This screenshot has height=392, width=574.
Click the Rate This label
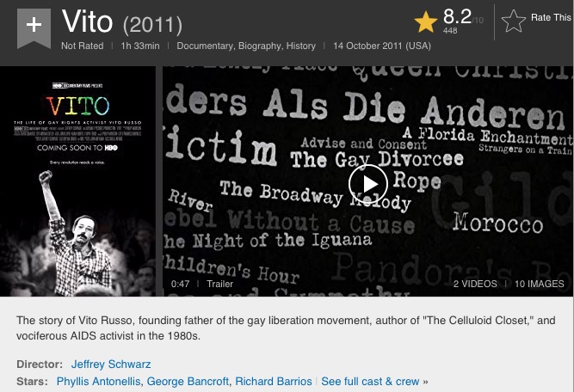click(x=552, y=17)
